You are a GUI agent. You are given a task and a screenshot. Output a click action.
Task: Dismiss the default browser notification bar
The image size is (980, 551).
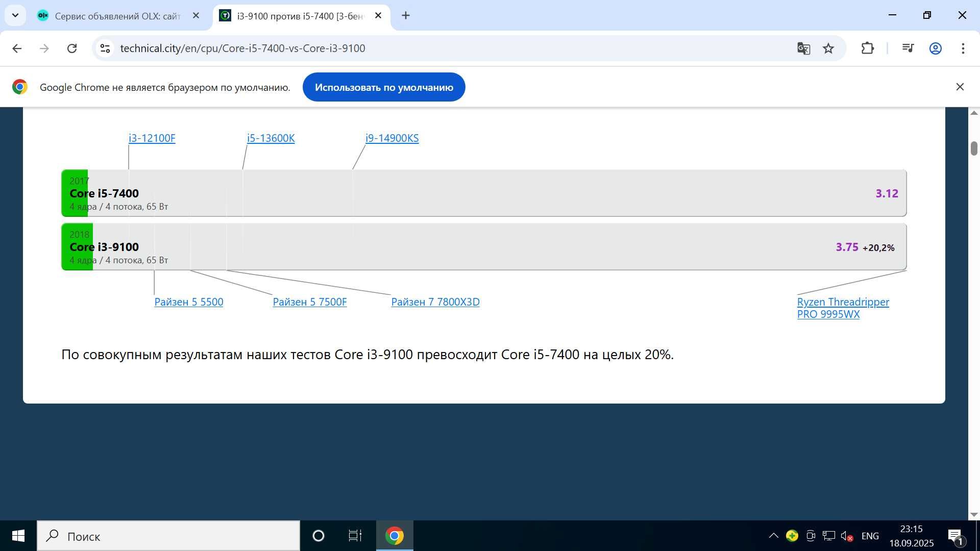point(960,87)
